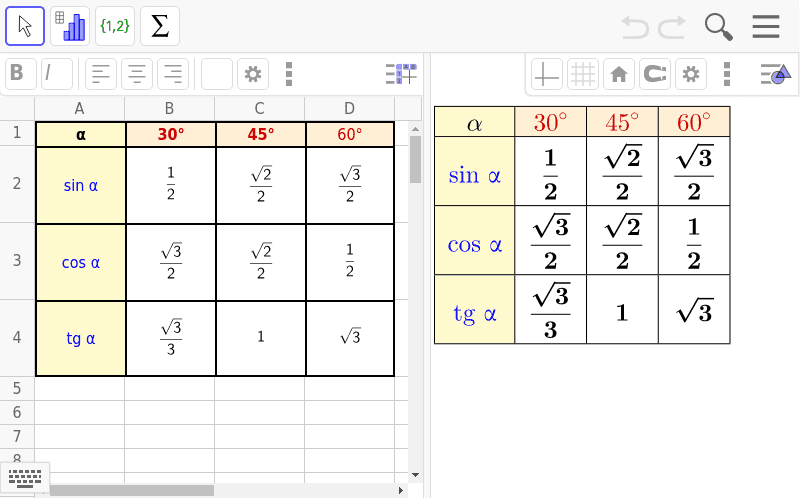Click spreadsheet cell D4 with √3
Image resolution: width=800 pixels, height=500 pixels.
point(350,338)
